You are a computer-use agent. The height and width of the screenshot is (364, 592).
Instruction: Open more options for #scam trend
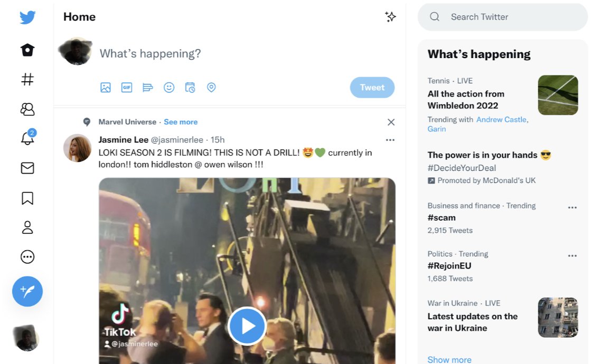(x=572, y=207)
